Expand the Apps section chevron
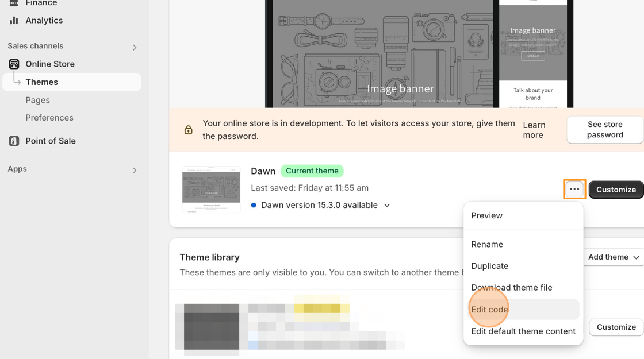The width and height of the screenshot is (644, 359). tap(135, 170)
